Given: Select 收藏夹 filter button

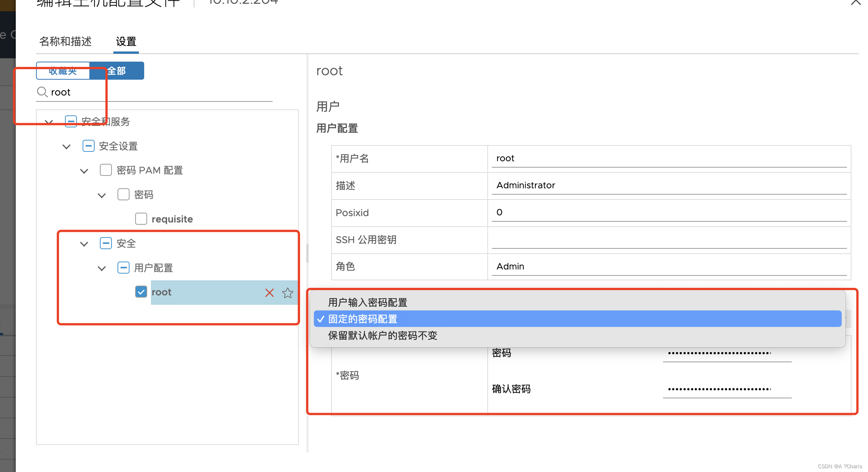Looking at the screenshot, I should point(63,70).
